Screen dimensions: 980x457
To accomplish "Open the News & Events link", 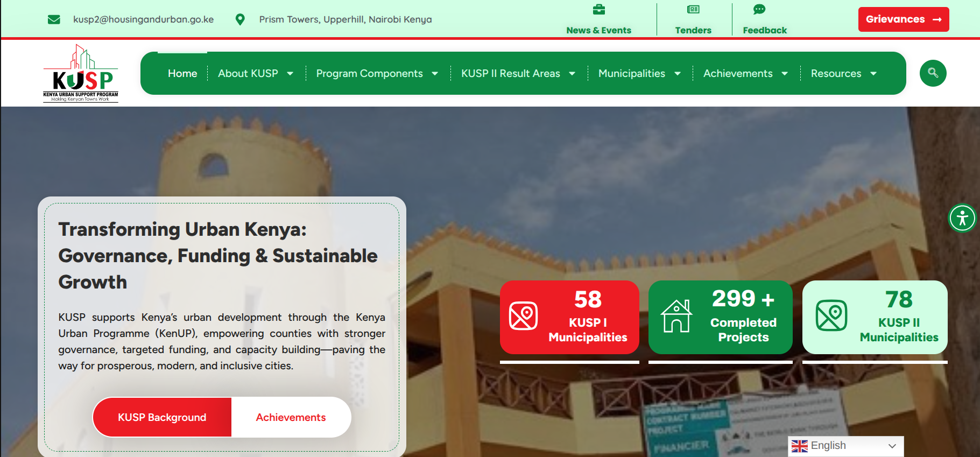I will click(598, 30).
